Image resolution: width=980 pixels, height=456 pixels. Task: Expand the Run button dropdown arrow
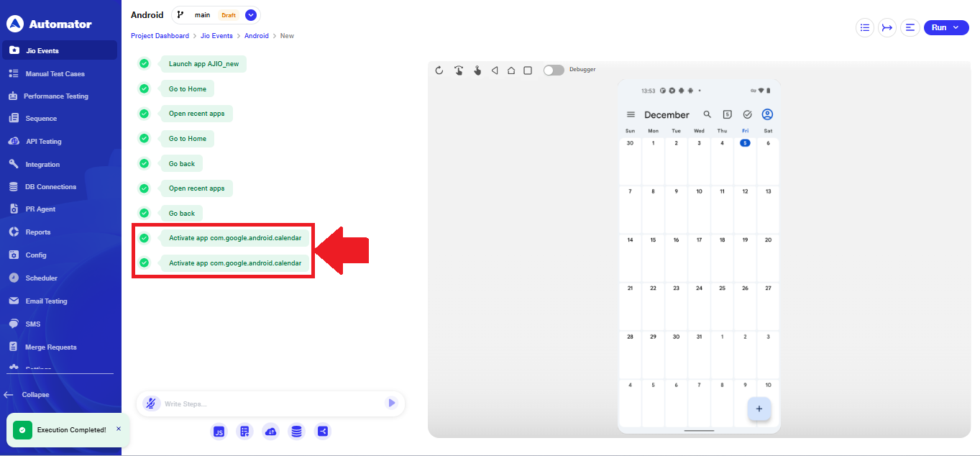[x=956, y=28]
